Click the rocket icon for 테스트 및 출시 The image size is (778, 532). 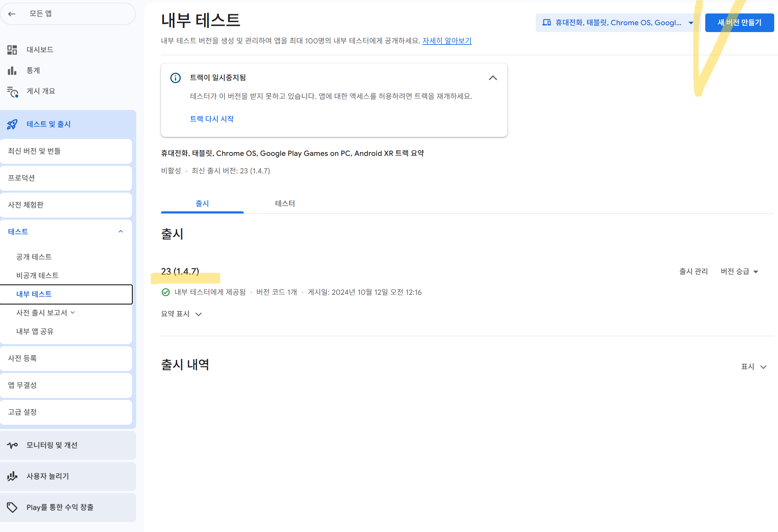coord(12,124)
